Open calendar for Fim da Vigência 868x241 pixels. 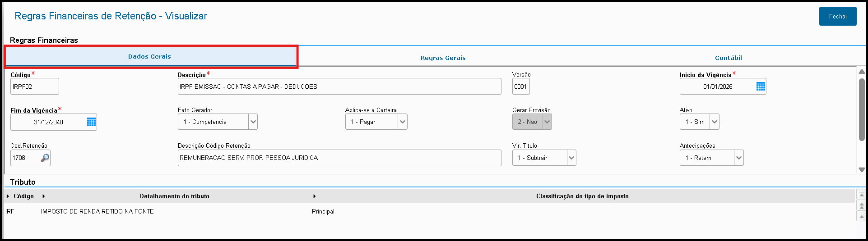[91, 122]
